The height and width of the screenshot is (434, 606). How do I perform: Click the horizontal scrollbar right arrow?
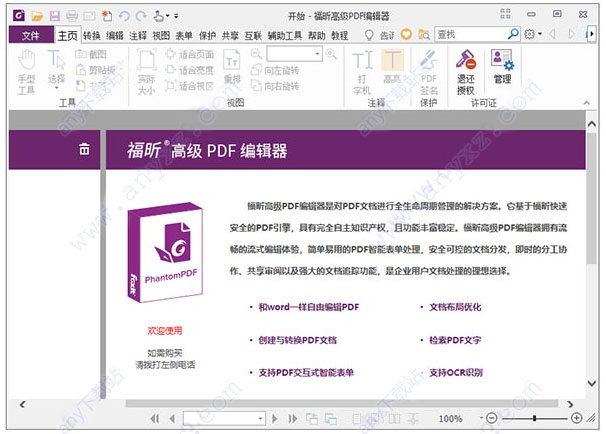point(570,404)
